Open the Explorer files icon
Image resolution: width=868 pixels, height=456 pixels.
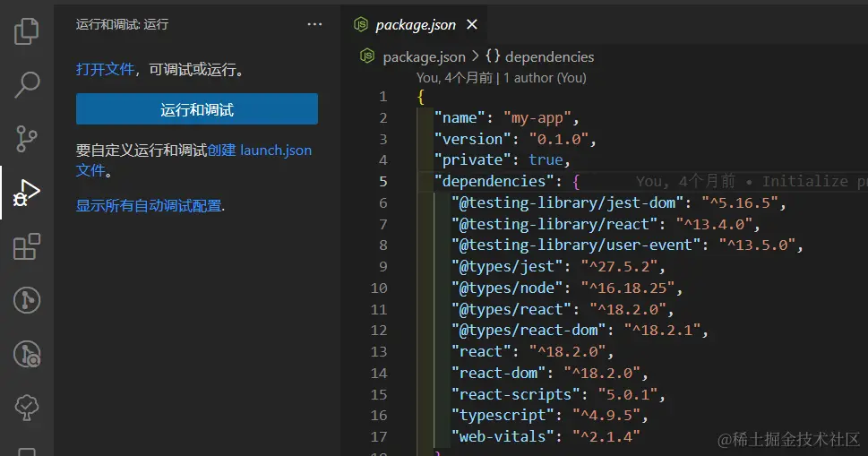pos(27,30)
